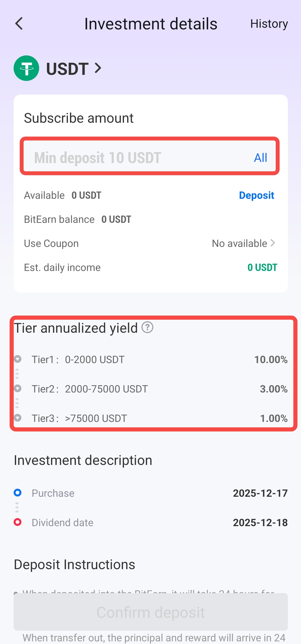This screenshot has height=644, width=301.
Task: Tap the Tier1 marker icon
Action: (x=18, y=359)
